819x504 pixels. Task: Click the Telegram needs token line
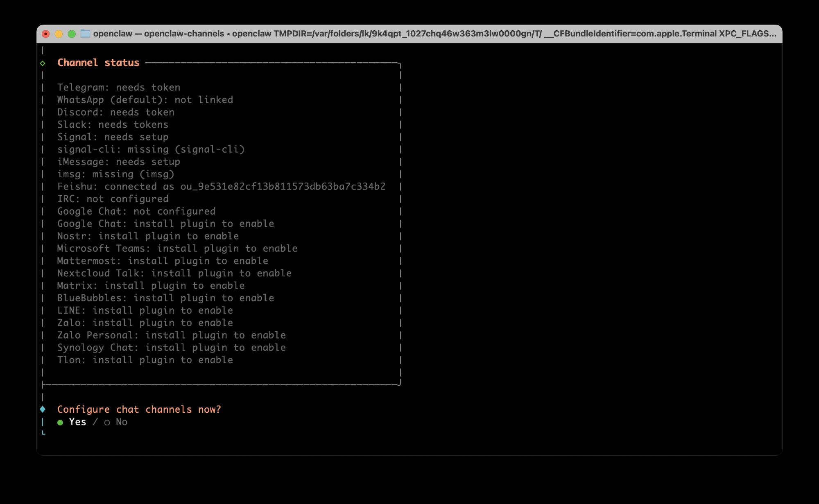click(119, 88)
